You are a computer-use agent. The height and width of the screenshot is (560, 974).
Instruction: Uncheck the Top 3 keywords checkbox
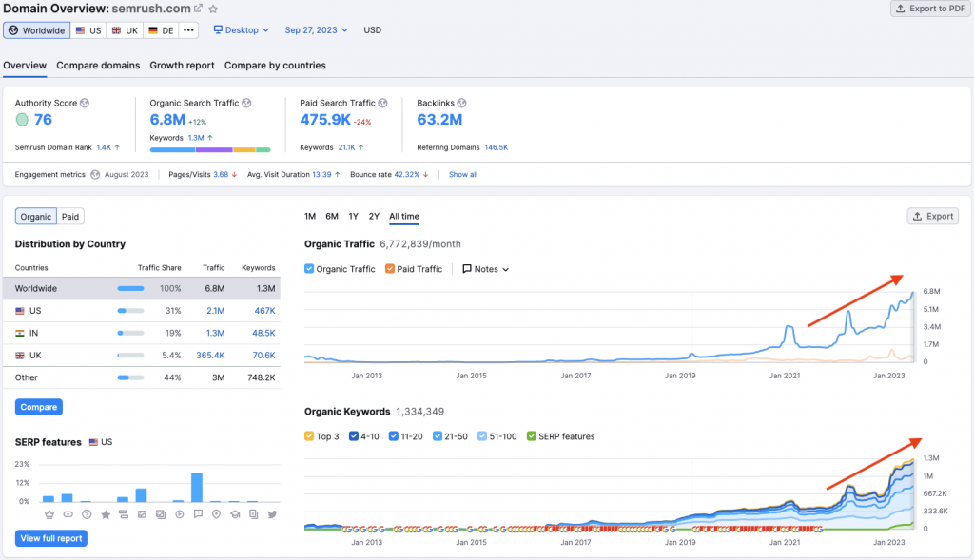click(309, 436)
